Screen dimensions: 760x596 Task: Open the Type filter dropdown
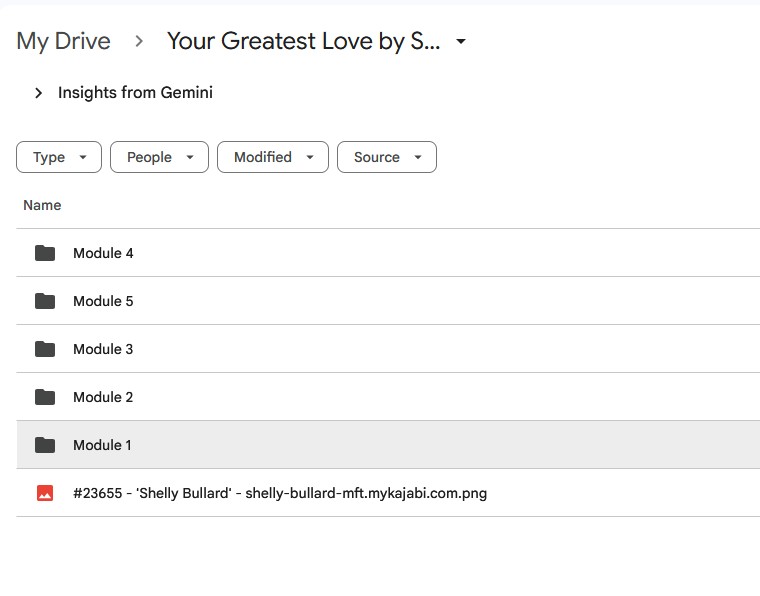59,157
